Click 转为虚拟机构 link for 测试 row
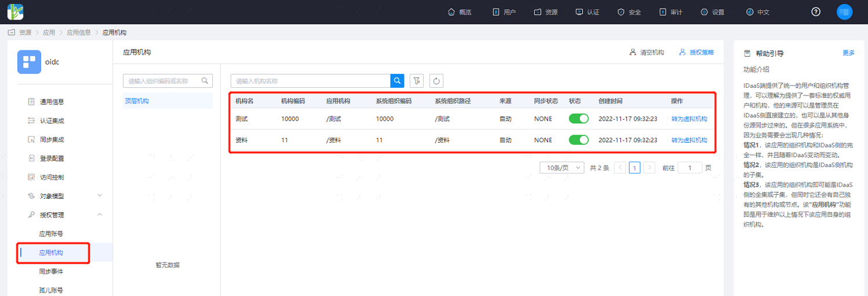The height and width of the screenshot is (296, 868). pyautogui.click(x=689, y=119)
